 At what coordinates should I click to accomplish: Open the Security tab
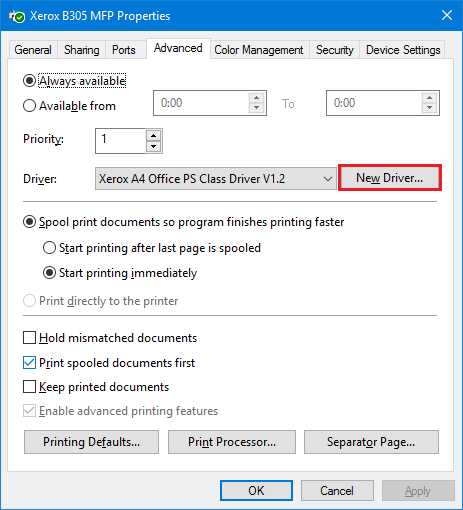click(335, 50)
